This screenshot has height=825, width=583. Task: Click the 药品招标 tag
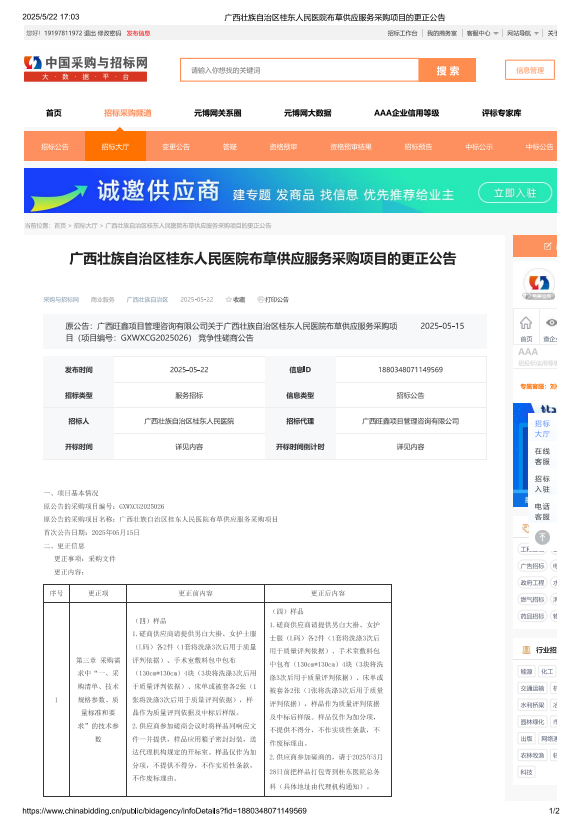coord(532,616)
